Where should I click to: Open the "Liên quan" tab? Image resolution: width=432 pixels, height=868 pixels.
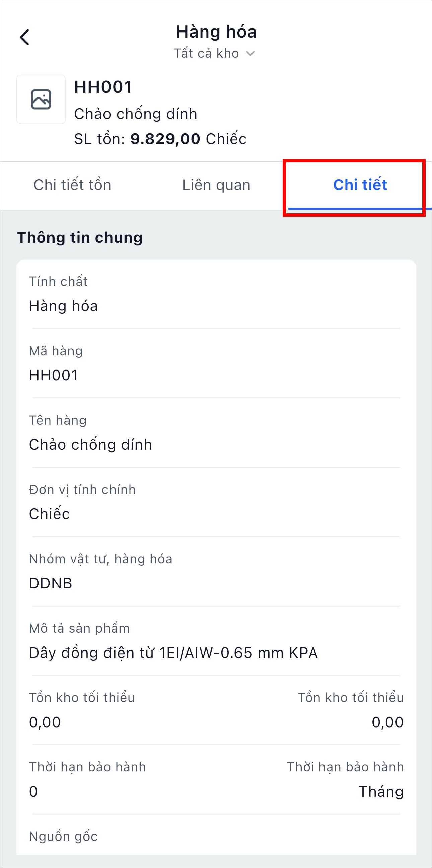coord(216,185)
